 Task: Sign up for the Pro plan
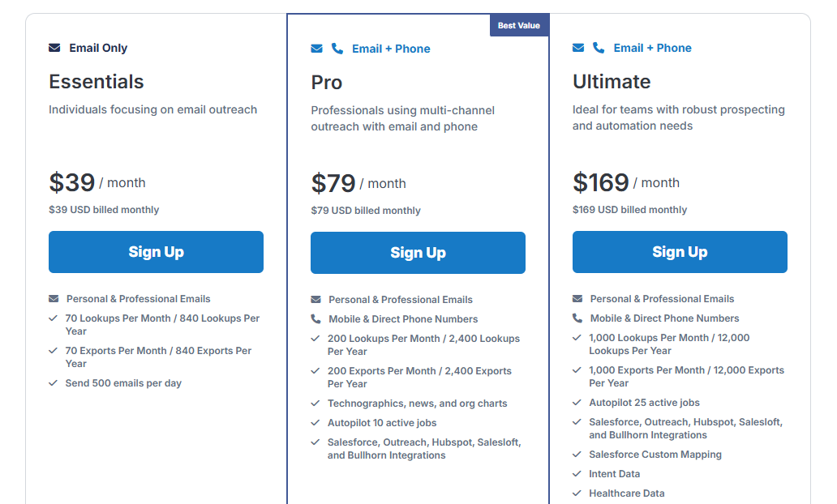[x=418, y=253]
